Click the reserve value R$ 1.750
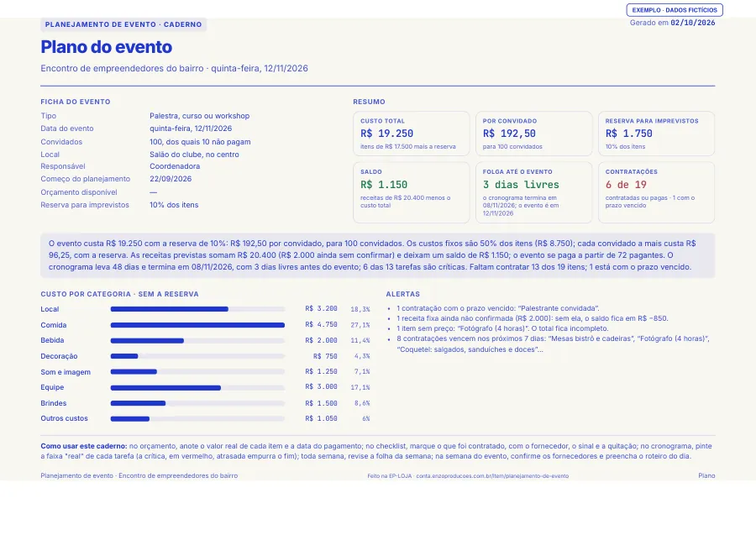 [628, 134]
